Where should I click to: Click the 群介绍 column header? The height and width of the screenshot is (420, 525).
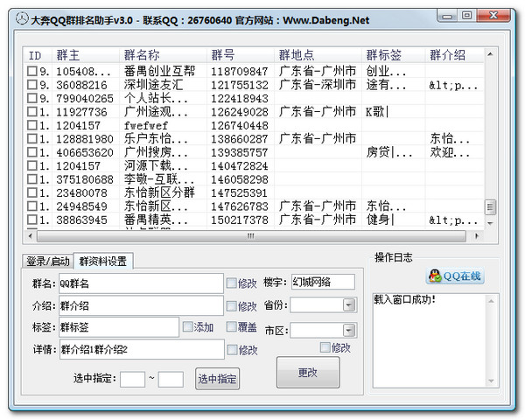tap(455, 55)
